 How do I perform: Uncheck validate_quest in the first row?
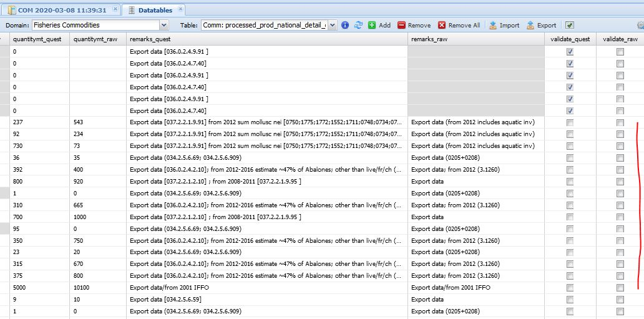[570, 52]
